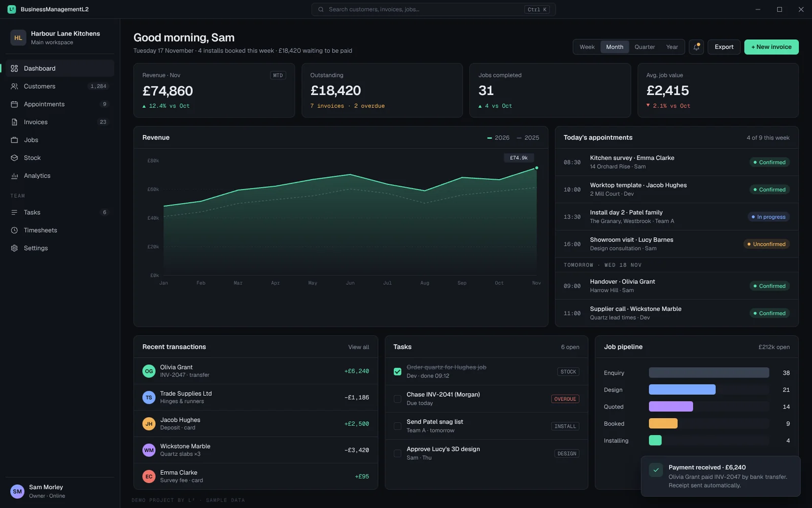Image resolution: width=812 pixels, height=508 pixels.
Task: Click the Customers people icon
Action: (14, 86)
